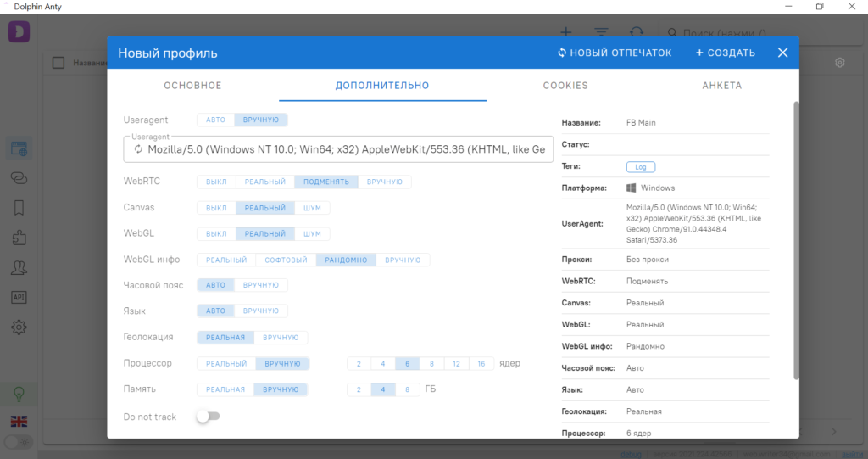Choose 2 processor cores
Viewport: 868px width, 459px height.
coord(359,364)
